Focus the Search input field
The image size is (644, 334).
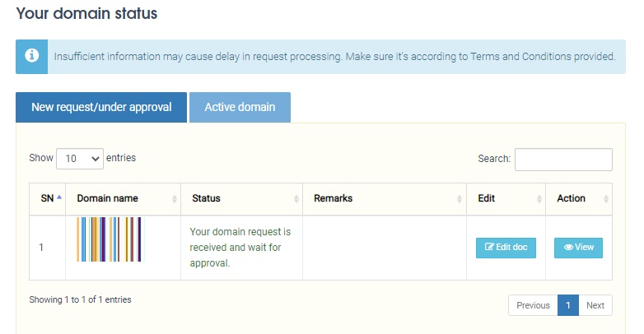click(563, 159)
